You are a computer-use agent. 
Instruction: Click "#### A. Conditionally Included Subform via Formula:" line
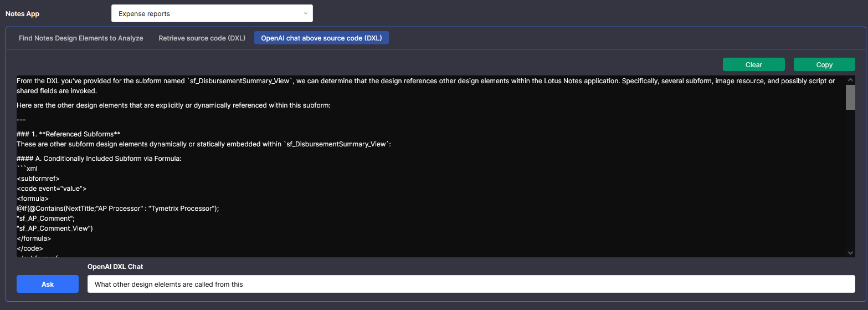coord(99,159)
